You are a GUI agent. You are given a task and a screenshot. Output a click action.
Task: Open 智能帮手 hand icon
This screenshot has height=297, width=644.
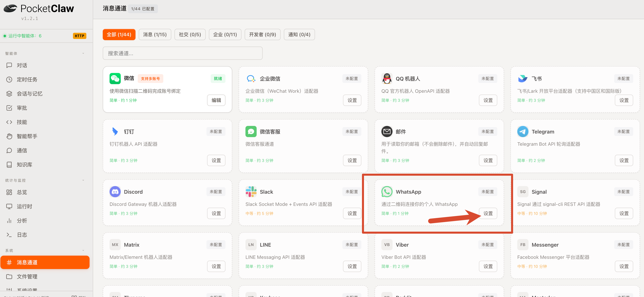click(x=9, y=136)
